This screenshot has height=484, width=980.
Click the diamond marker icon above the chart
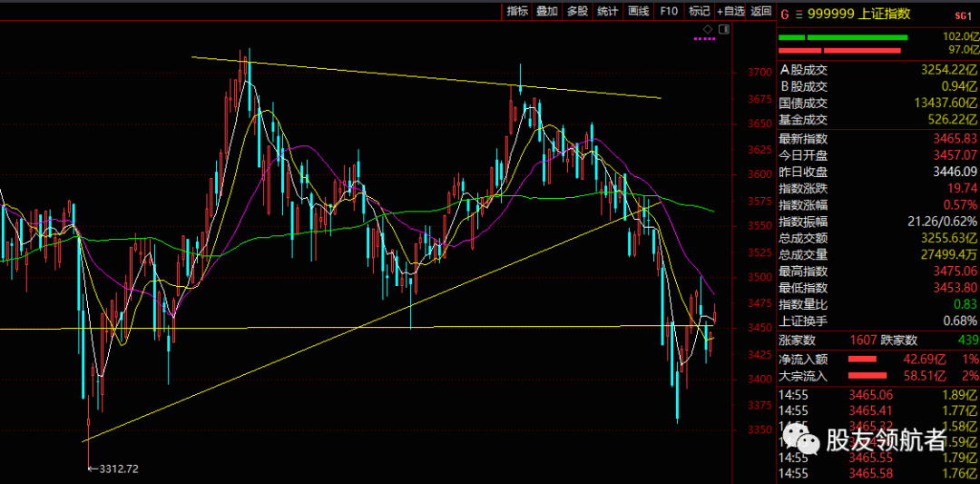[x=708, y=29]
